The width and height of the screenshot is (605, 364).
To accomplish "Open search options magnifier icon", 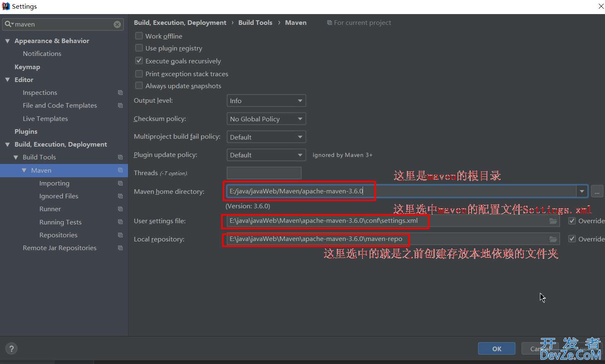I will pos(9,24).
